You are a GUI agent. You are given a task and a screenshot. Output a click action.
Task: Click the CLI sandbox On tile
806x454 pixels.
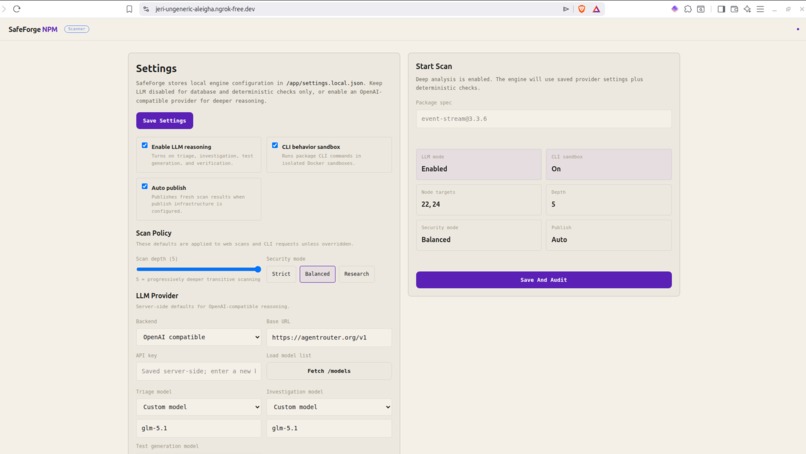(609, 164)
